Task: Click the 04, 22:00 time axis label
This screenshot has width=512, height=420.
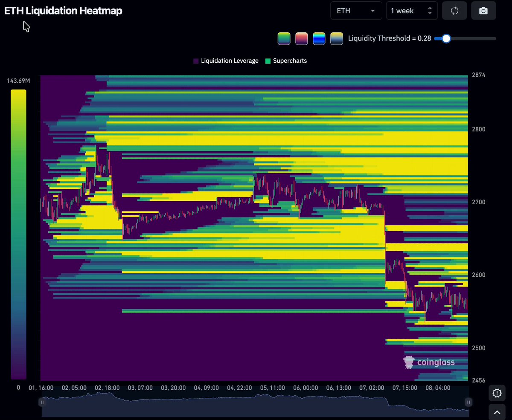Action: coord(239,388)
